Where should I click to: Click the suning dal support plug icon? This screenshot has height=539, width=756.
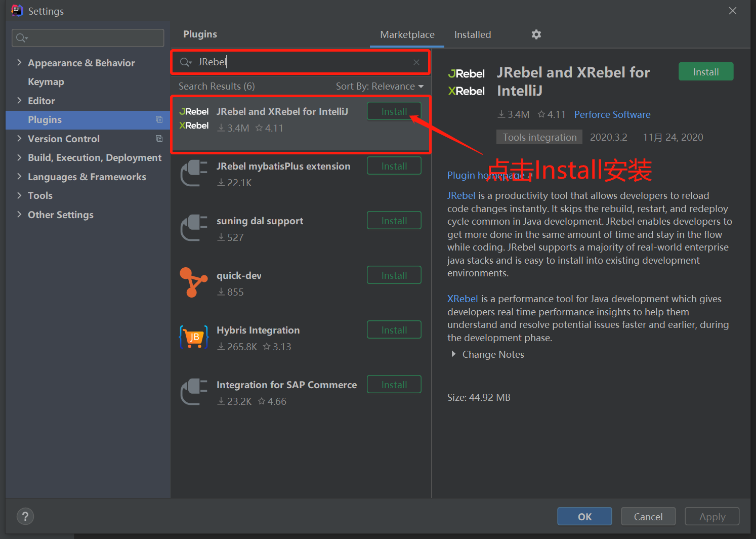[194, 228]
